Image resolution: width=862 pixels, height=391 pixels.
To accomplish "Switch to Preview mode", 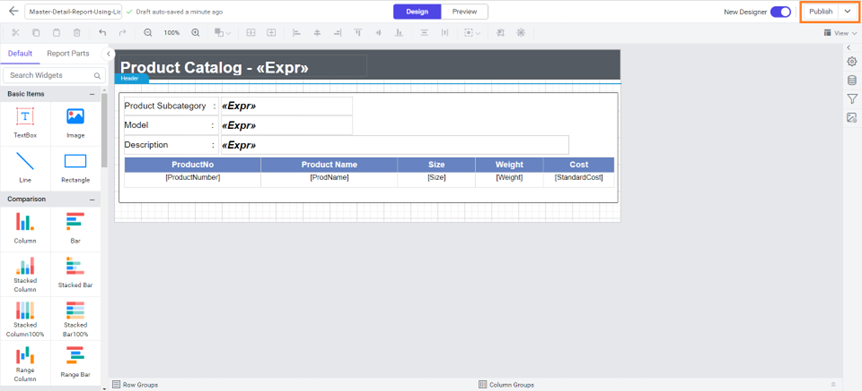I will 465,12.
